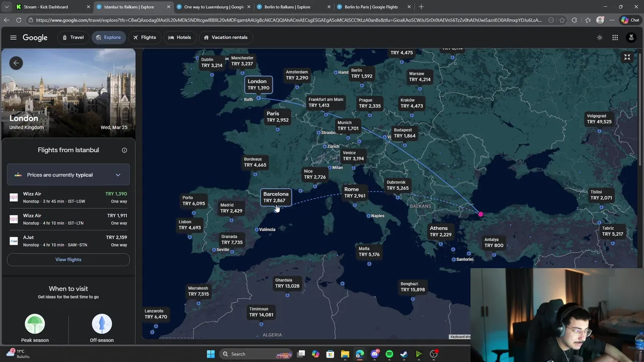The image size is (644, 362).
Task: Exit fullscreen map view
Action: point(627,57)
